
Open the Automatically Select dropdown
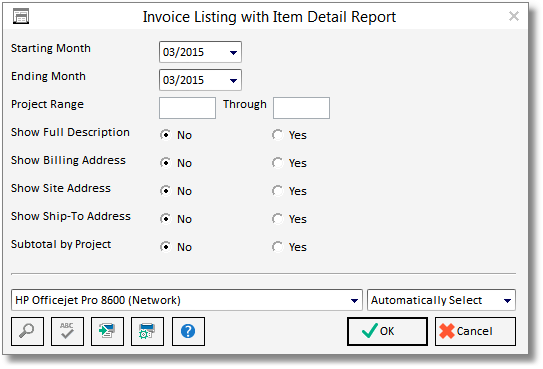click(507, 300)
